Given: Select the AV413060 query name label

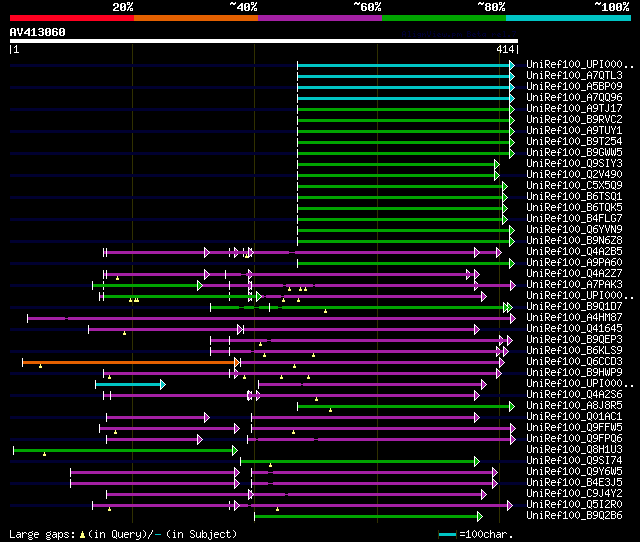Looking at the screenshot, I should point(38,32).
